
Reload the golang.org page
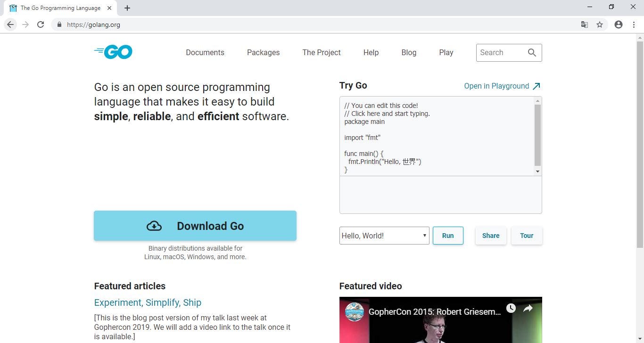41,24
